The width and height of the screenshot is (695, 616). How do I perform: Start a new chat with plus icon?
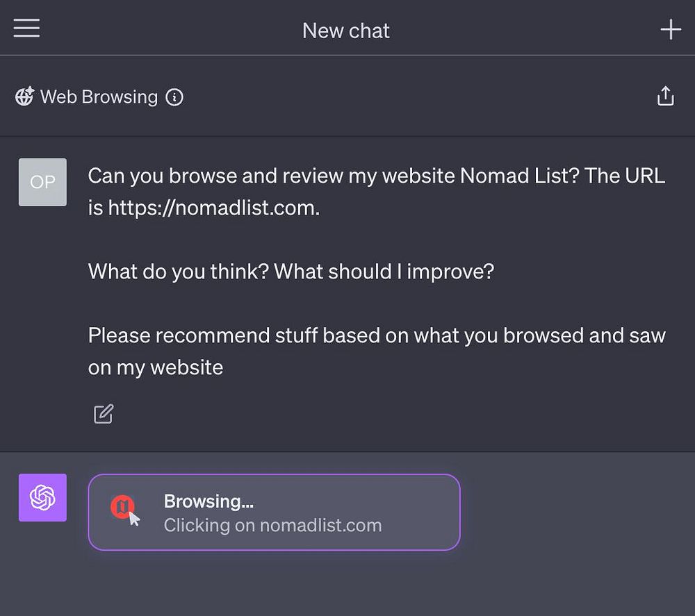[670, 29]
